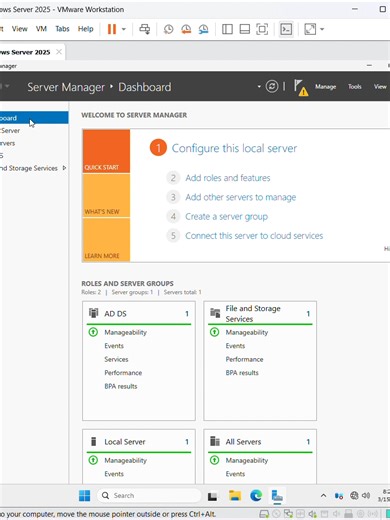This screenshot has height=520, width=390.
Task: Select Dashboard in the left navigation
Action: click(34, 118)
